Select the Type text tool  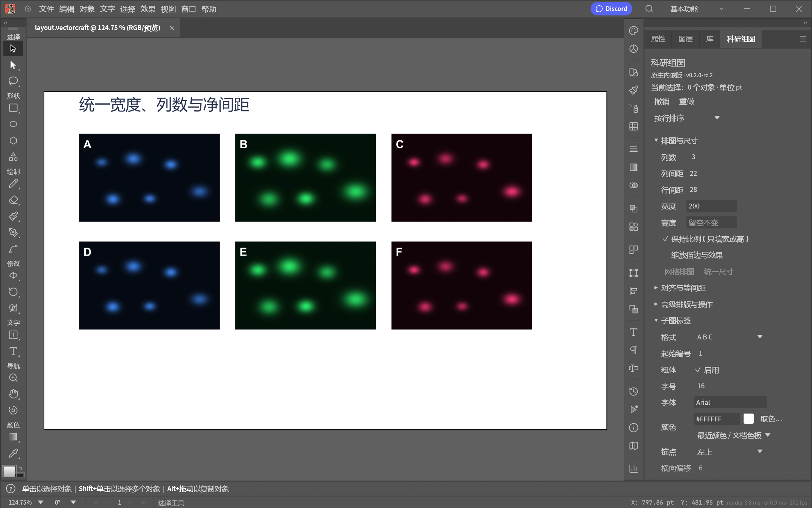coord(13,351)
